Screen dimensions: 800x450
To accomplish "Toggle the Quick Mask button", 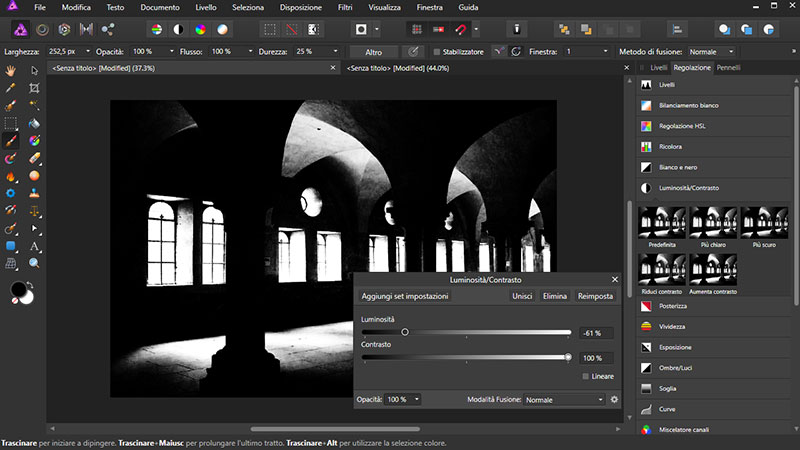I will click(x=361, y=30).
